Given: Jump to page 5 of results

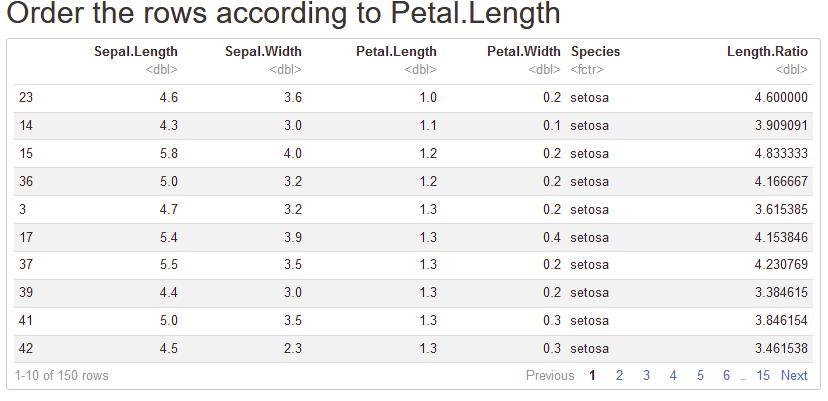Looking at the screenshot, I should 700,376.
